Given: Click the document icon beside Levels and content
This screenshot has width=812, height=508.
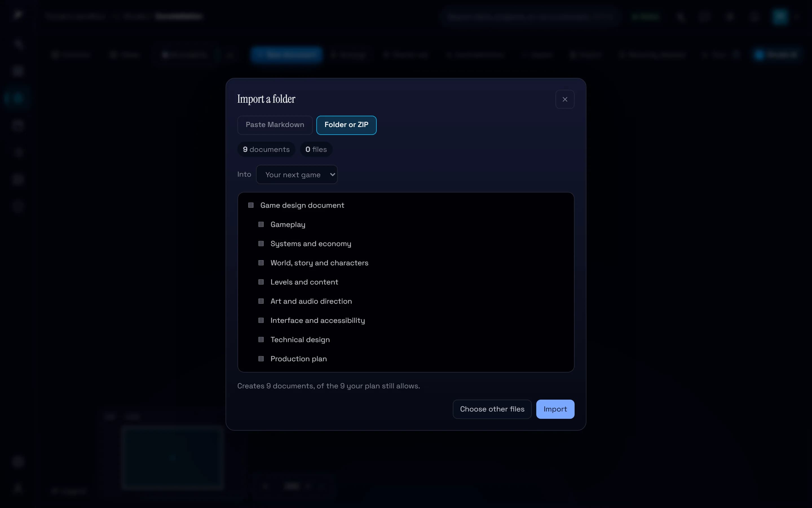Looking at the screenshot, I should (261, 282).
